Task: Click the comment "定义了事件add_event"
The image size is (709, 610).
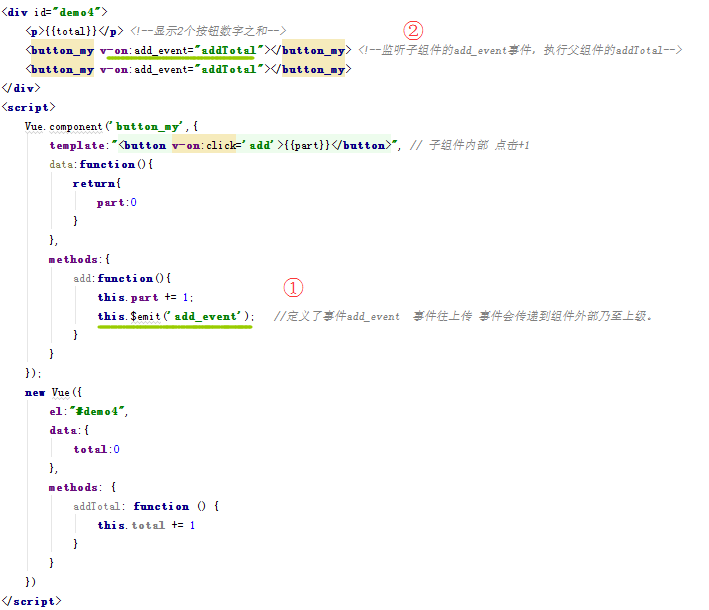Action: (337, 316)
